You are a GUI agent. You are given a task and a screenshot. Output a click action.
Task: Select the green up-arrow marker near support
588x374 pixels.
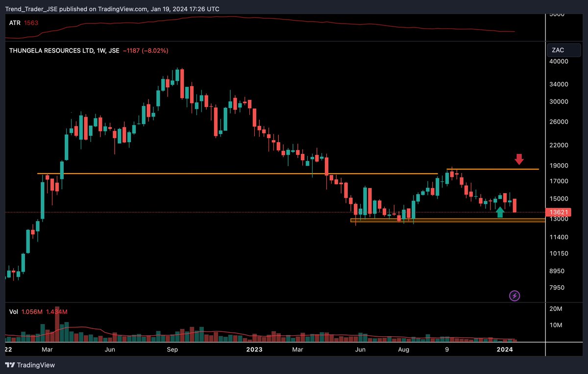(500, 211)
